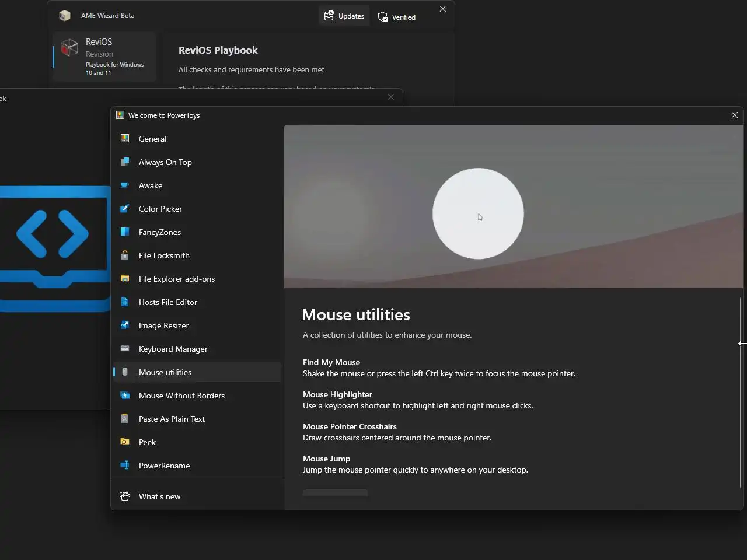Open Mouse Without Borders page

[x=197, y=395]
